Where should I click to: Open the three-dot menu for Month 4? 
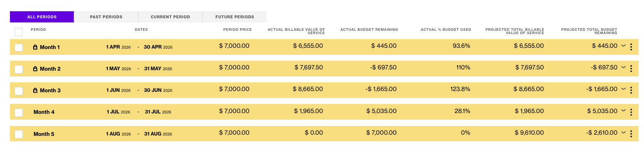coord(631,112)
